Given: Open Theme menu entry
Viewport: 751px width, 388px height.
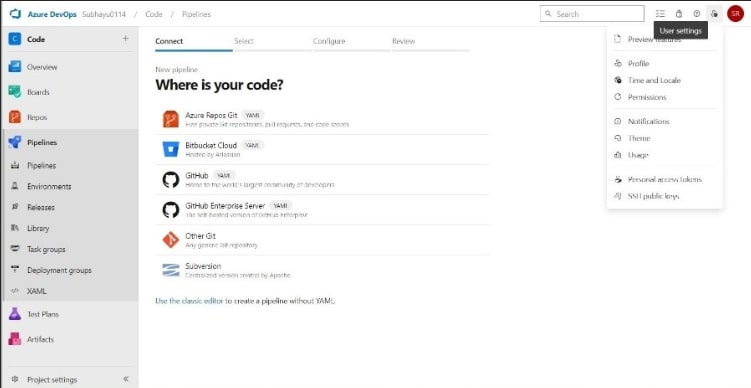Looking at the screenshot, I should pos(664,138).
